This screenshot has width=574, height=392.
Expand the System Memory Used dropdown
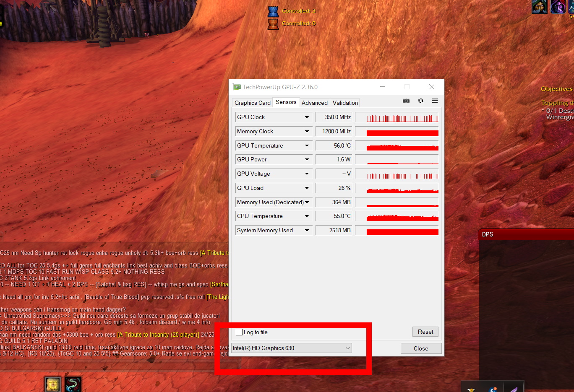(x=307, y=231)
